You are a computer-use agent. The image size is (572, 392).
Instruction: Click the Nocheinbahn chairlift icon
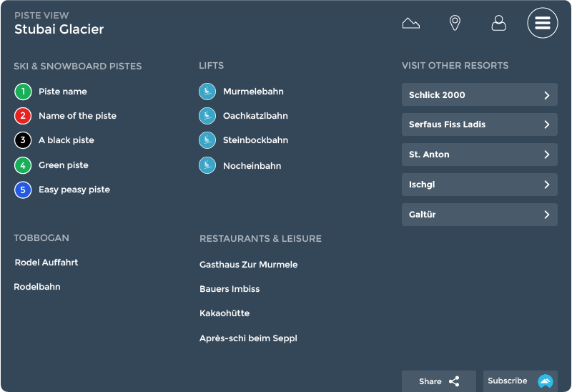coord(207,165)
